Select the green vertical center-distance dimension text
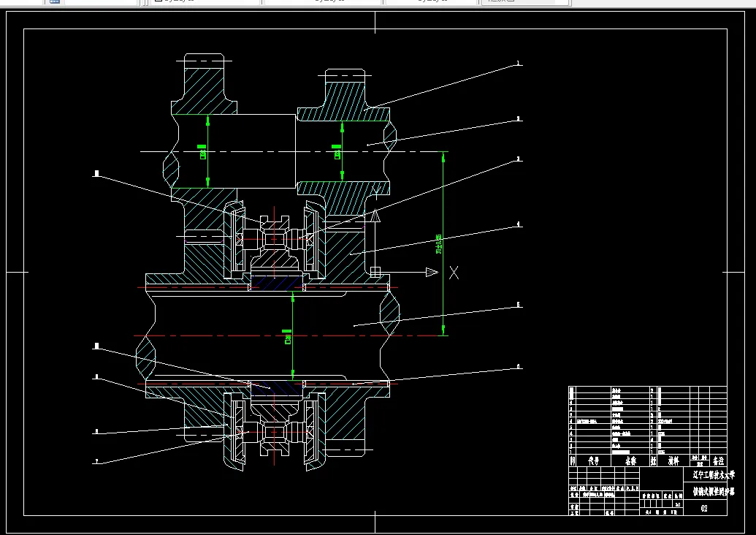Viewport: 756px width, 535px height. 439,244
